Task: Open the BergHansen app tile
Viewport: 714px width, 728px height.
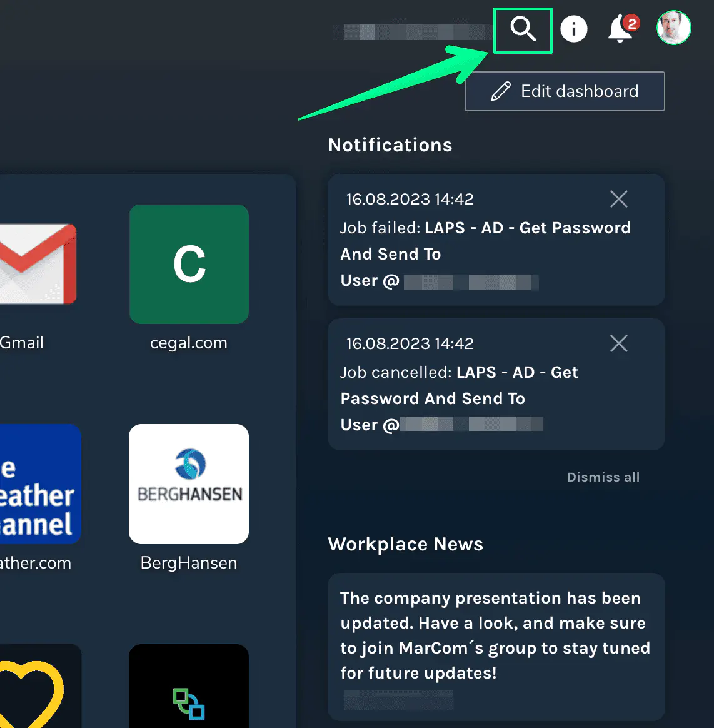Action: tap(189, 483)
